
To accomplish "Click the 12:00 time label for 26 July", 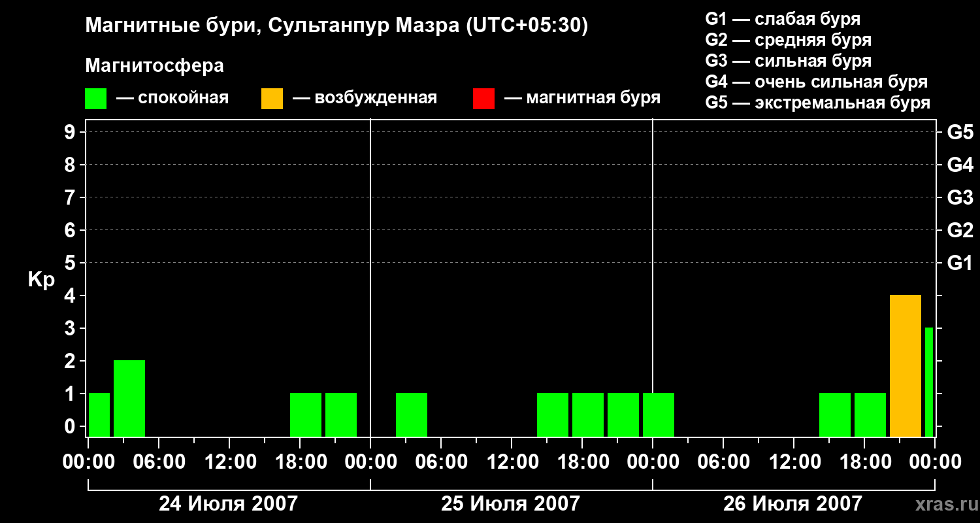I will coord(794,462).
